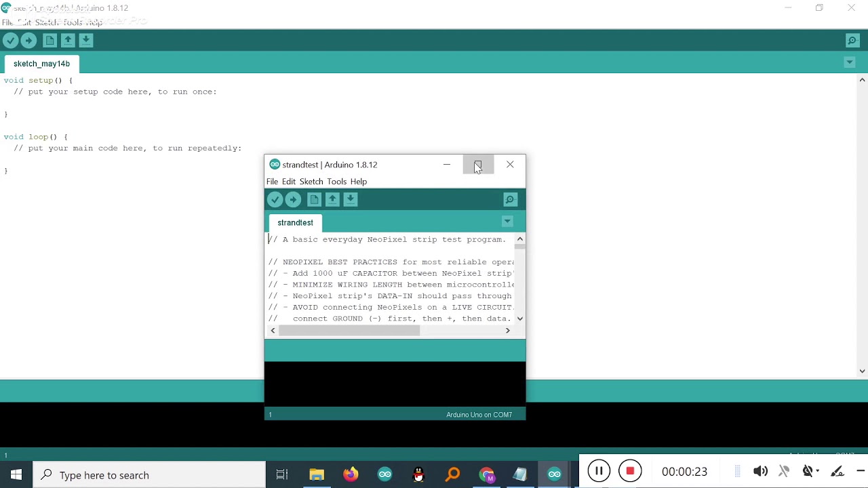Click 'void setup() {' line in background sketch

38,80
